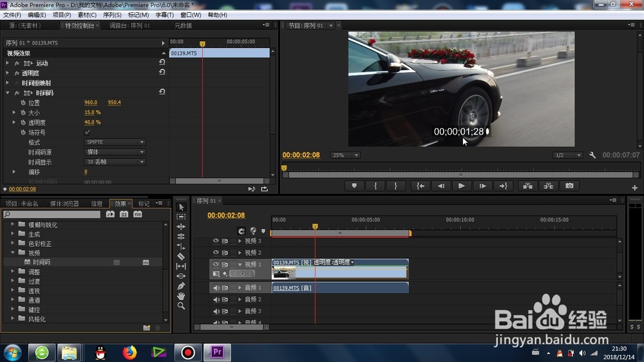Image resolution: width=644 pixels, height=362 pixels.
Task: Mute 音频 2 track speaker
Action: point(216,300)
